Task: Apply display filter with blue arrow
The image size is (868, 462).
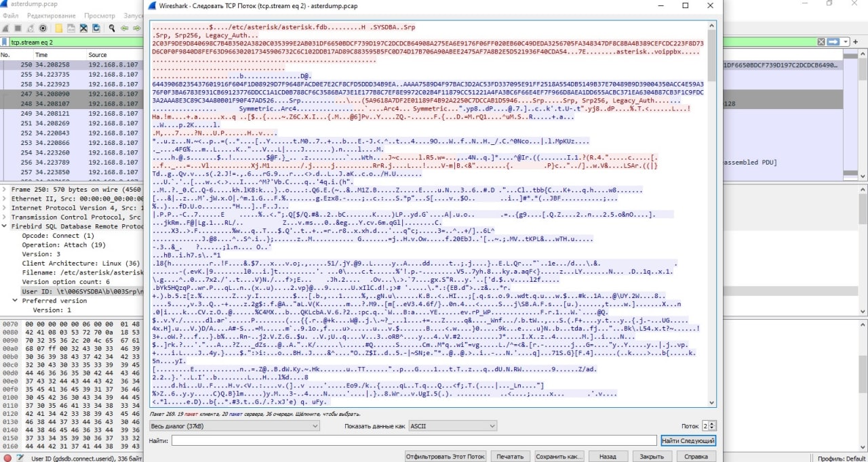Action: 832,42
